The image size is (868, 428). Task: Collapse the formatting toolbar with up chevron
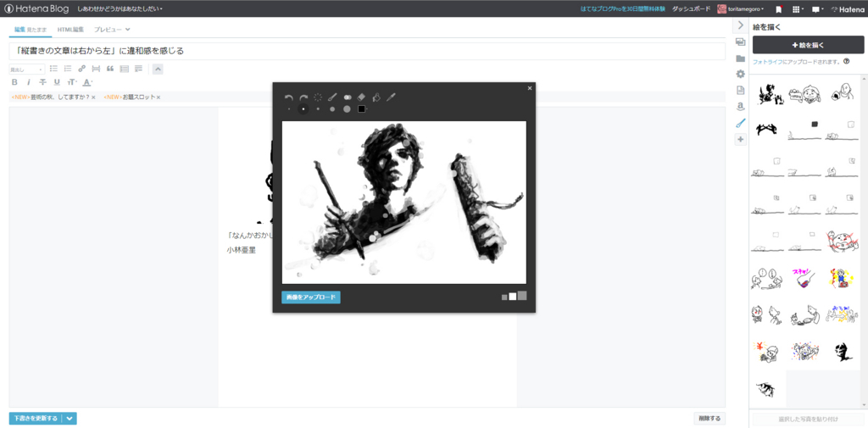click(x=158, y=69)
